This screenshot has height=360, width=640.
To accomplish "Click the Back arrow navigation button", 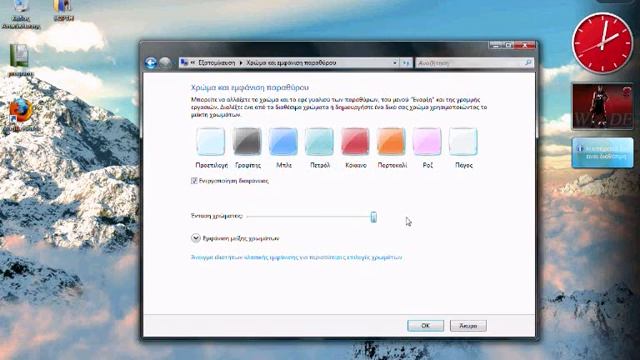I will coord(151,62).
